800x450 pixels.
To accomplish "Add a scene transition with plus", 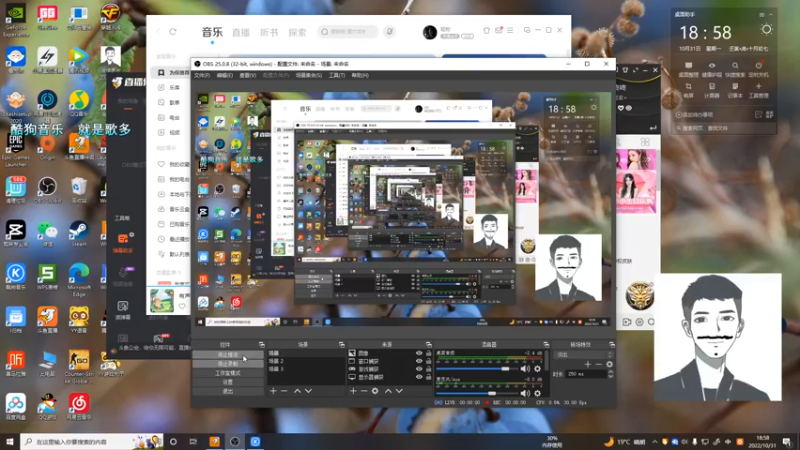I will coord(588,364).
